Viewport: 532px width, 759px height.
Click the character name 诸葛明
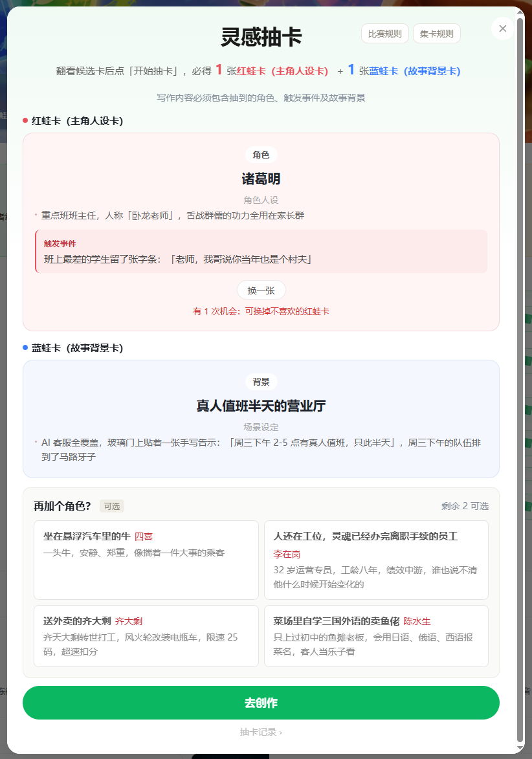pos(261,179)
